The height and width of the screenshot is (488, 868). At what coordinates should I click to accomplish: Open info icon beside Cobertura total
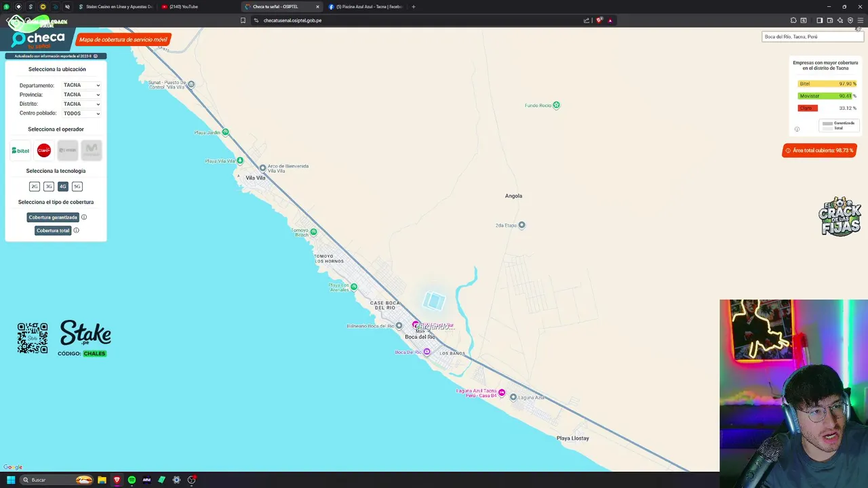[76, 230]
